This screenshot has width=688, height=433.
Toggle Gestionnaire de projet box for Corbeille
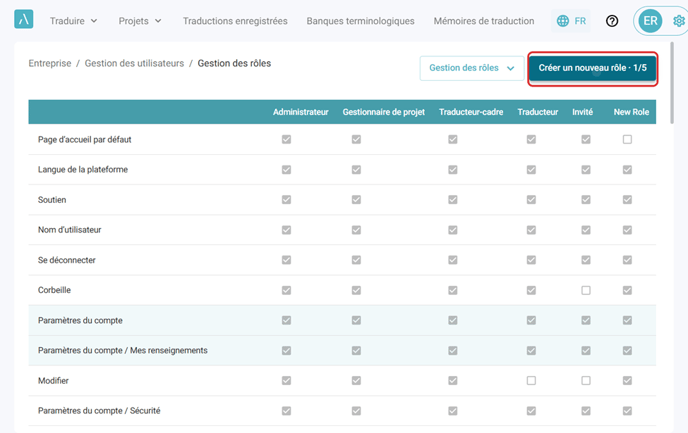pyautogui.click(x=356, y=290)
